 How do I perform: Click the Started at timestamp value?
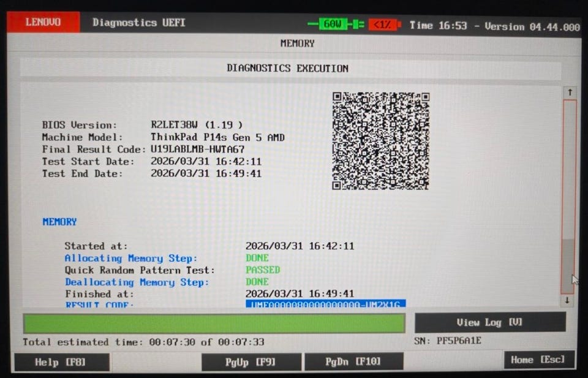300,246
